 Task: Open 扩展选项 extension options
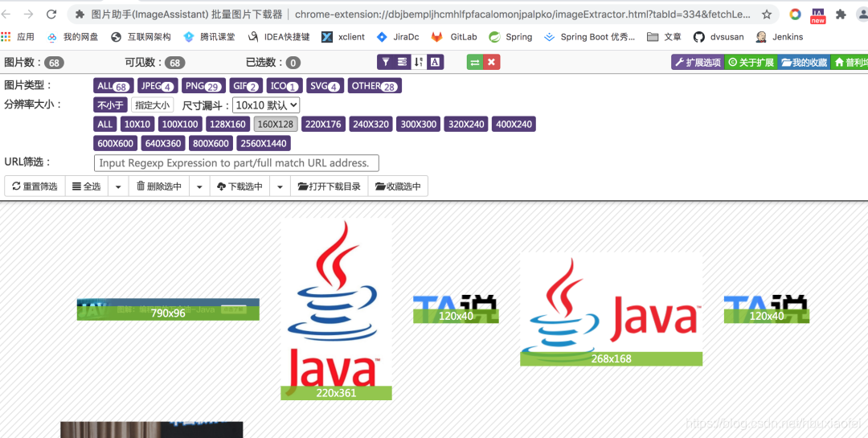pyautogui.click(x=698, y=63)
